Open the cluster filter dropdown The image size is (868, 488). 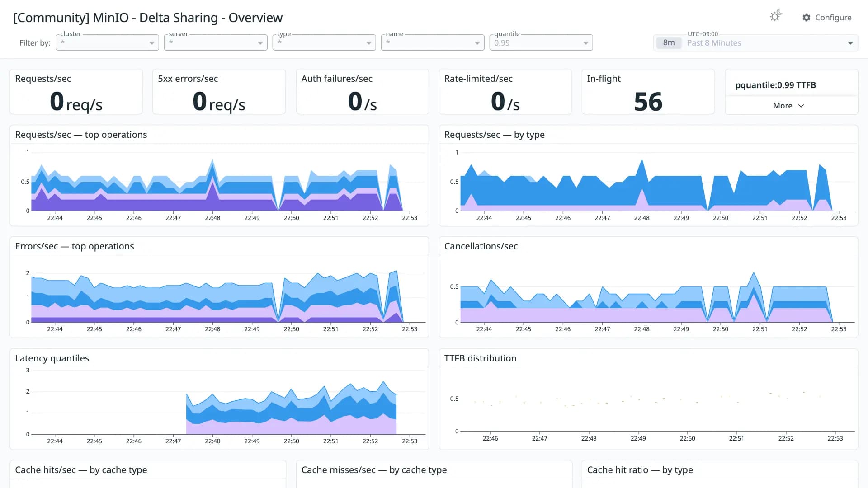[107, 42]
